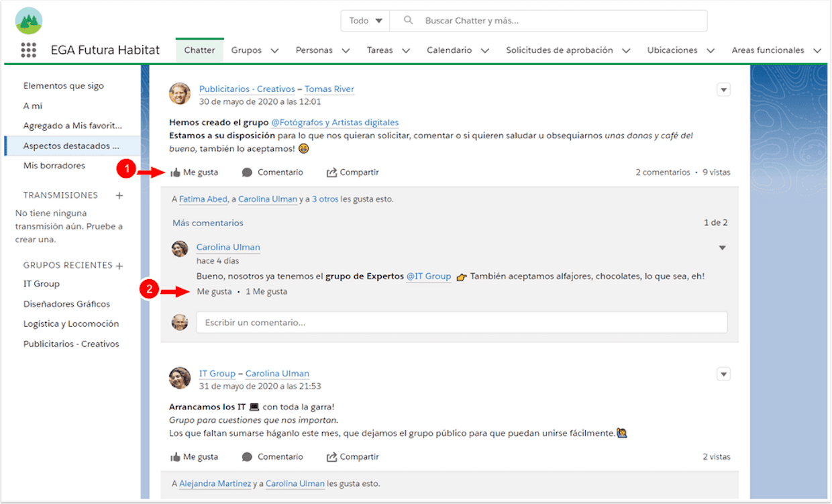Image resolution: width=832 pixels, height=504 pixels.
Task: Click post timestamp 31 de mayo de 2020
Action: pos(260,387)
